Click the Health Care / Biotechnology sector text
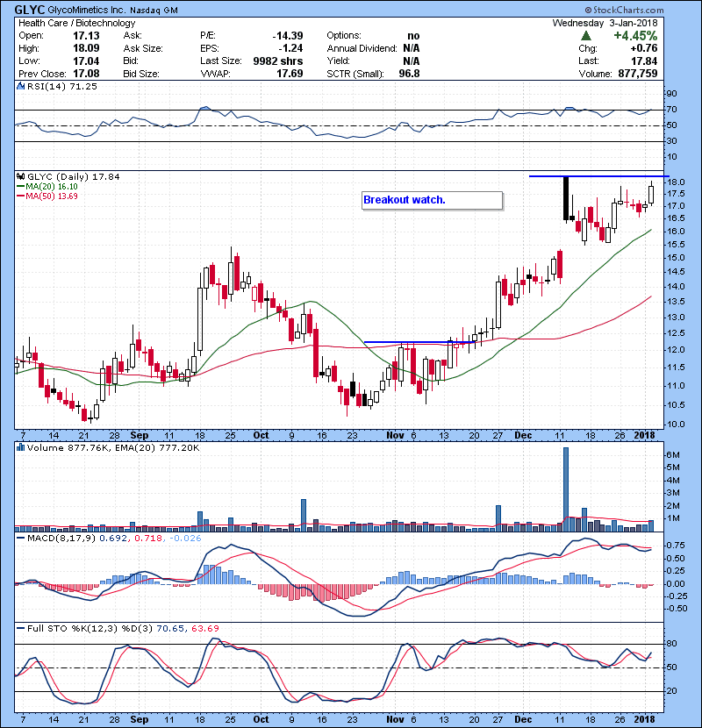 pos(77,23)
